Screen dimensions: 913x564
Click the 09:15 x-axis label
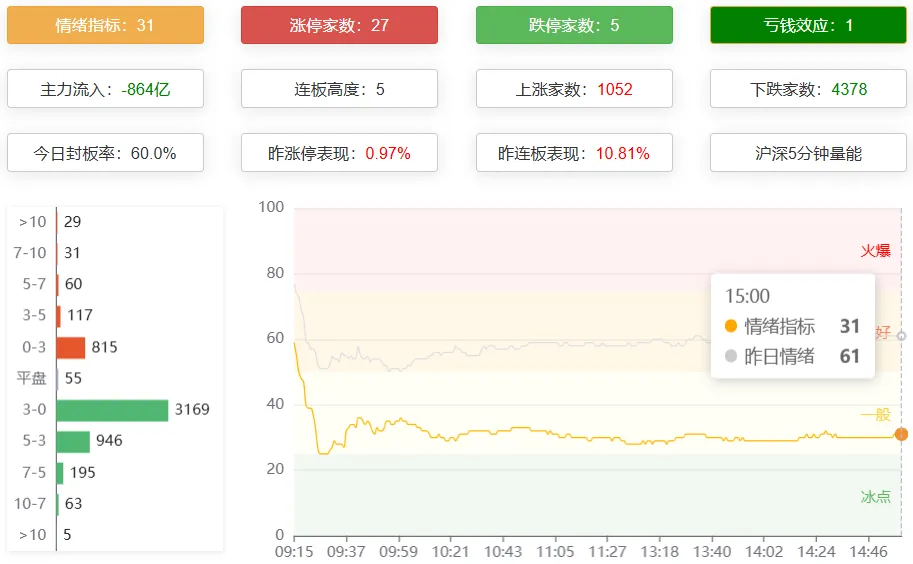(294, 551)
